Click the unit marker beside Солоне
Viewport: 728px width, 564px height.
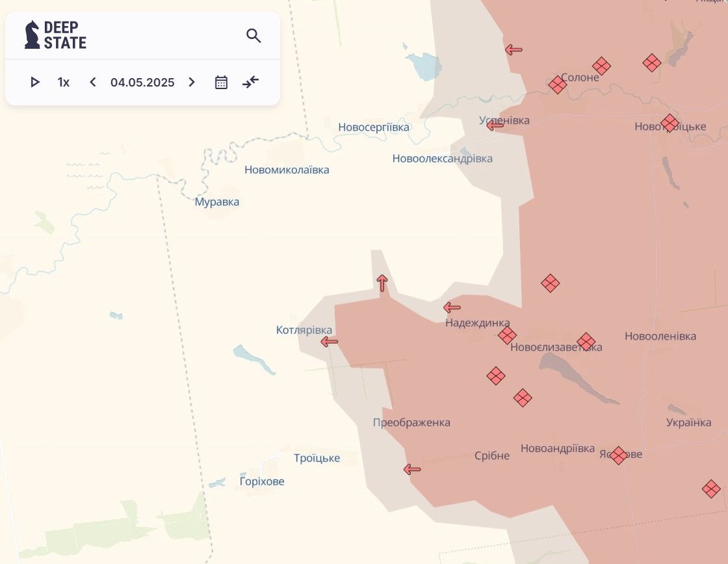tap(557, 85)
